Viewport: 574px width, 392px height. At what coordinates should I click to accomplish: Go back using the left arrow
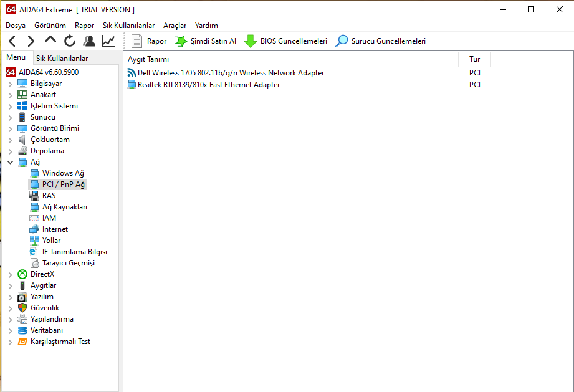(12, 41)
